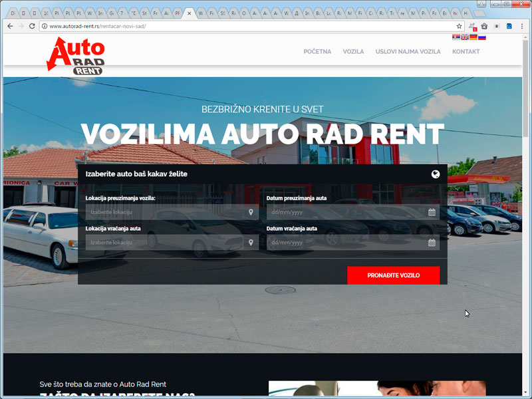The height and width of the screenshot is (399, 532).
Task: Open the shopping bag extension icon
Action: click(485, 26)
